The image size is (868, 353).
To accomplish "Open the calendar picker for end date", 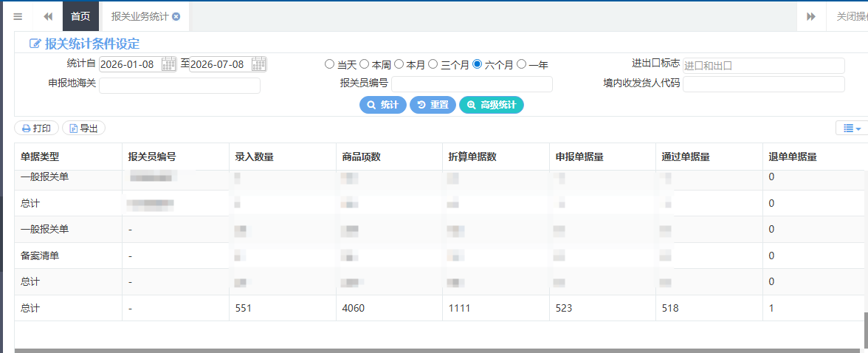I will click(x=258, y=64).
